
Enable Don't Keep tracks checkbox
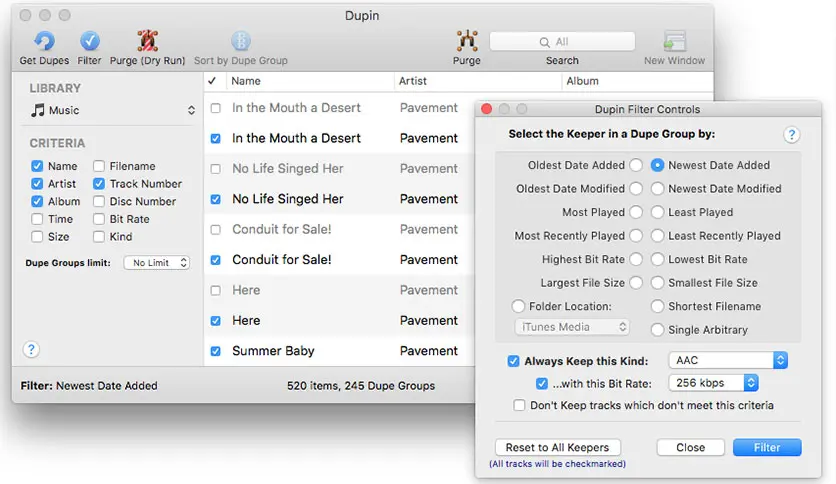pos(519,406)
